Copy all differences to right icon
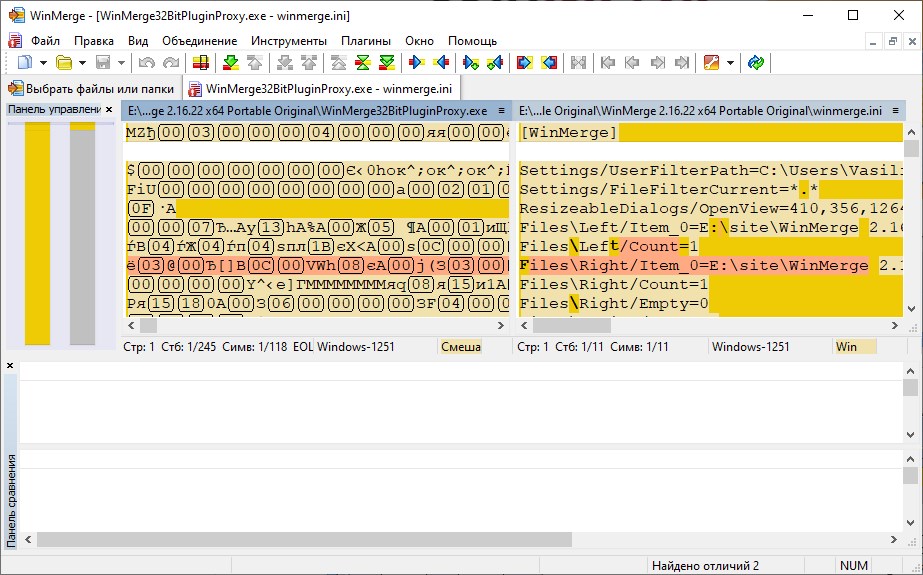Image resolution: width=923 pixels, height=575 pixels. [524, 62]
